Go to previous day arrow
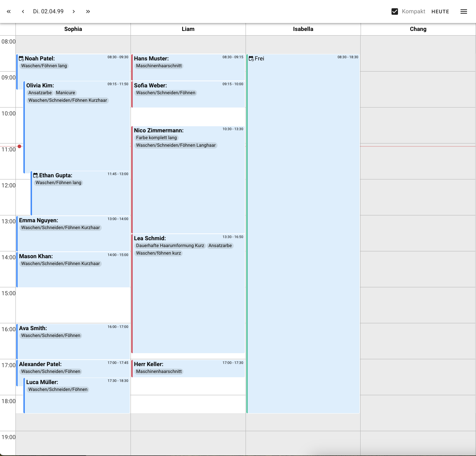Viewport: 476px width, 456px height. point(23,12)
